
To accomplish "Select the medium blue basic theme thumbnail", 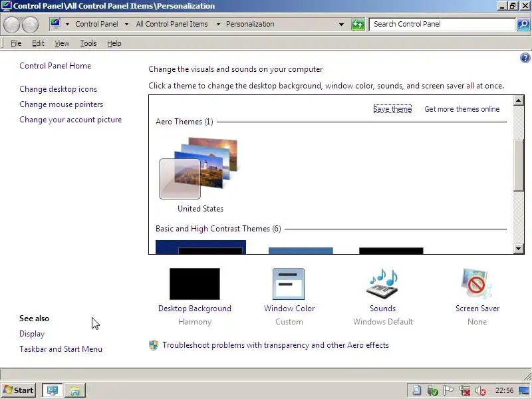I will (x=301, y=251).
